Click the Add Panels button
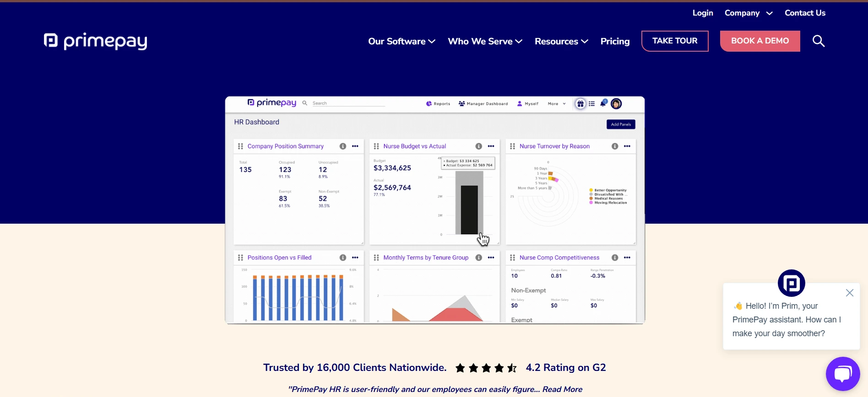Viewport: 868px width, 397px height. [621, 124]
